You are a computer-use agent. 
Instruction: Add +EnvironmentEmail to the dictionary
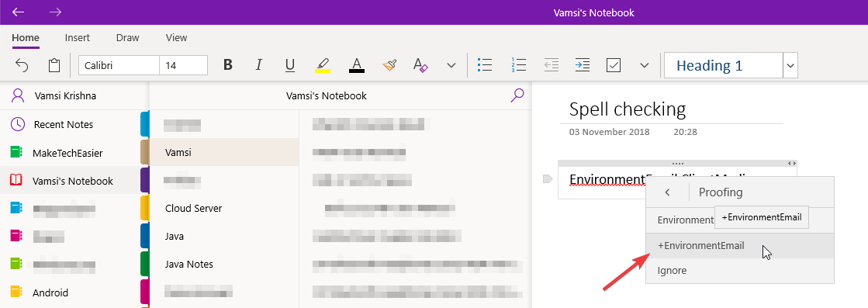(x=739, y=246)
